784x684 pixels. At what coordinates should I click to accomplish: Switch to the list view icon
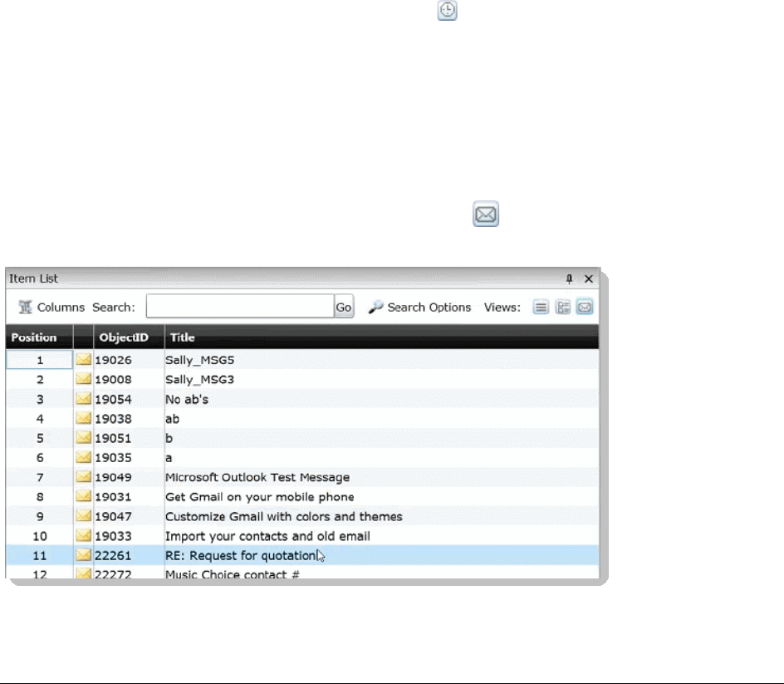[541, 307]
